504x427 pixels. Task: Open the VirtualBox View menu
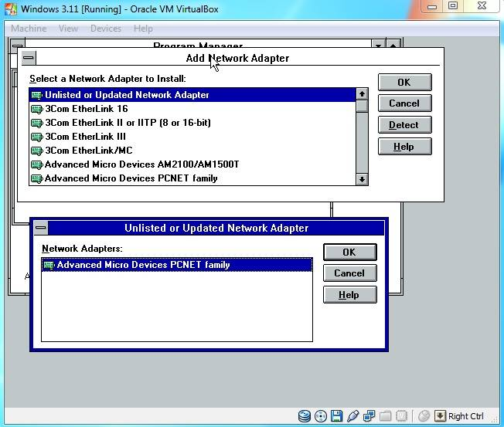click(x=68, y=29)
